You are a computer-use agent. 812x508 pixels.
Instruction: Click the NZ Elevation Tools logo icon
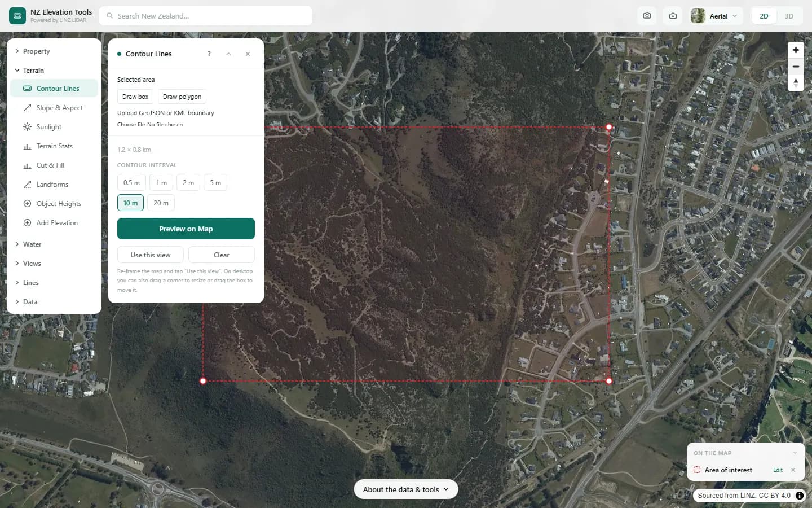17,16
